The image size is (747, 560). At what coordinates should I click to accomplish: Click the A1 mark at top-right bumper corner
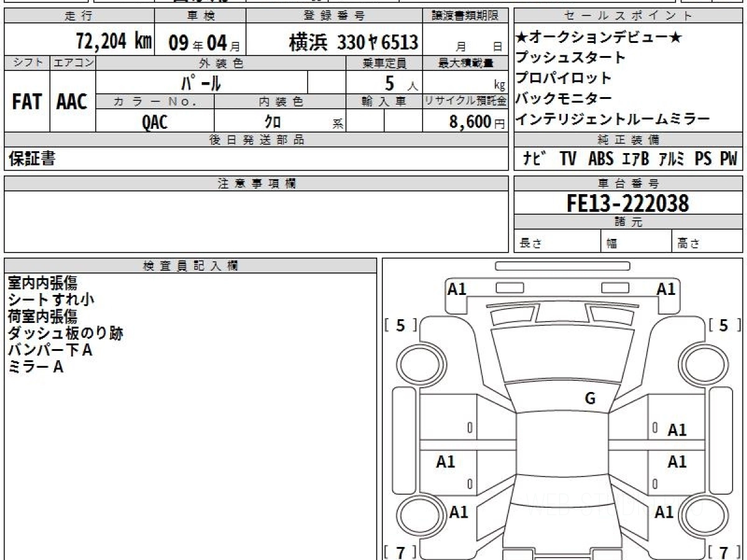coord(666,289)
